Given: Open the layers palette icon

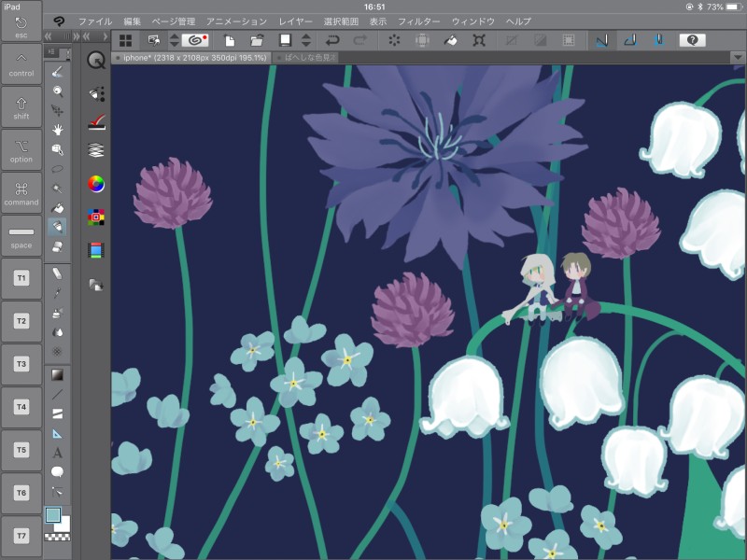Looking at the screenshot, I should coord(95,149).
